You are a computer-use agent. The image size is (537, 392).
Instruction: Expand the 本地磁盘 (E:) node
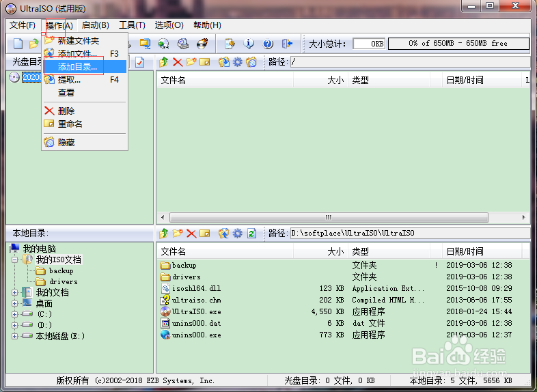(14, 336)
